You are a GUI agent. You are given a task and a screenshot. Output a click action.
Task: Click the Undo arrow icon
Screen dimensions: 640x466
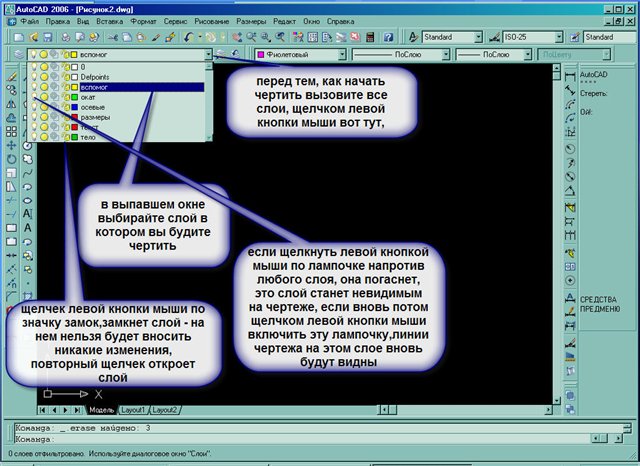coord(190,37)
